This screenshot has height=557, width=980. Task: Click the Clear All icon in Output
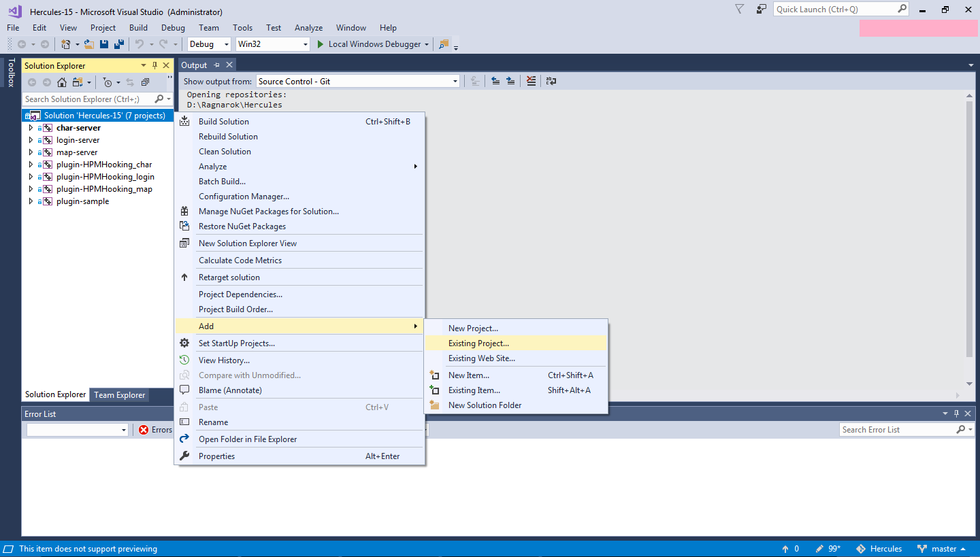(x=532, y=81)
